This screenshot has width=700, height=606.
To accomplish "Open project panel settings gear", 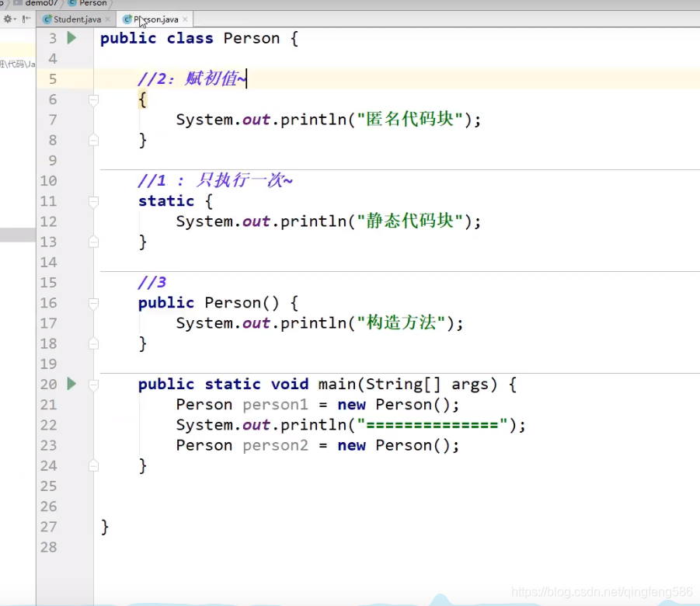I will tap(8, 19).
